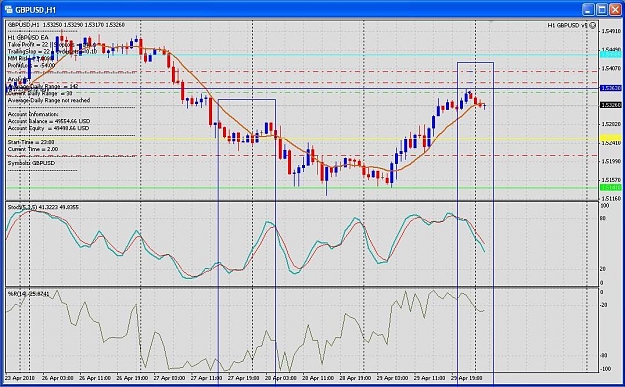Click the '27 Apr 03:00' time label
The image size is (625, 387).
(169, 378)
